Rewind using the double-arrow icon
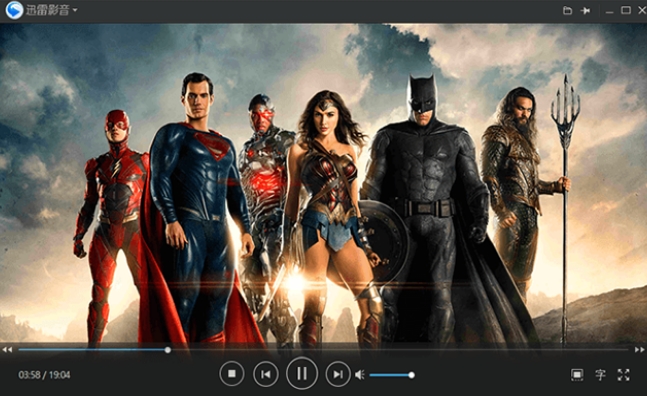647x396 pixels. pos(7,350)
